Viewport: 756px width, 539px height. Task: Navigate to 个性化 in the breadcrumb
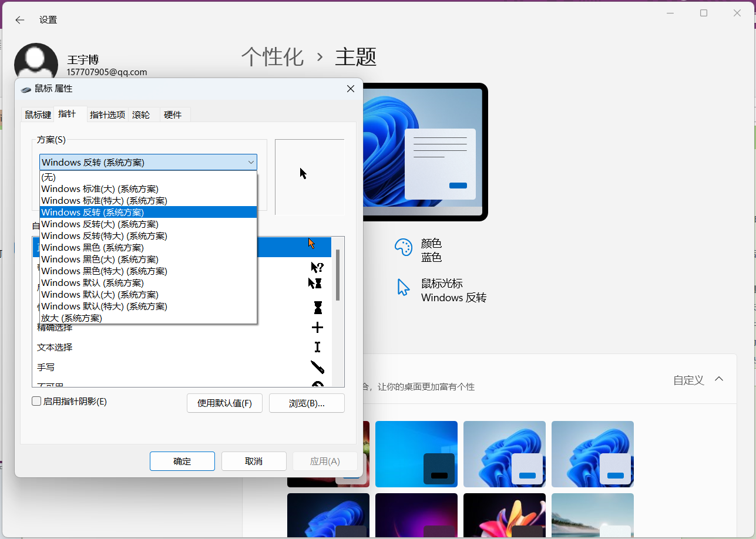(x=273, y=57)
